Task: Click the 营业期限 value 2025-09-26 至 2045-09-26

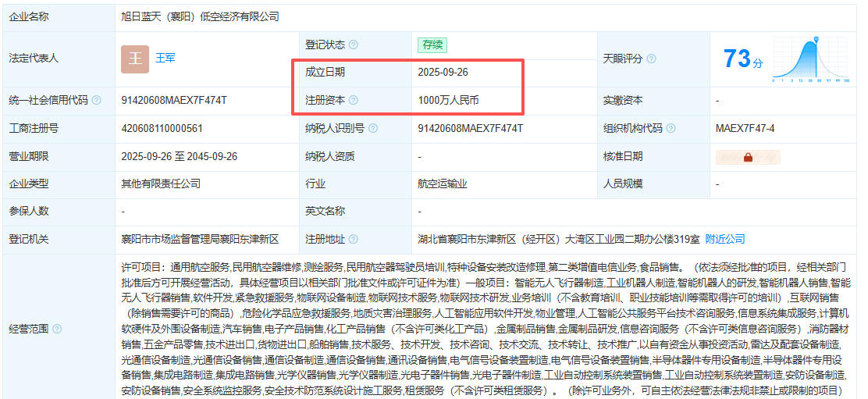Action: coord(180,157)
